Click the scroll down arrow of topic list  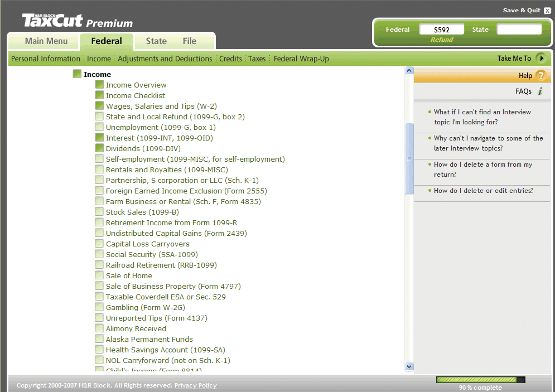(x=409, y=366)
